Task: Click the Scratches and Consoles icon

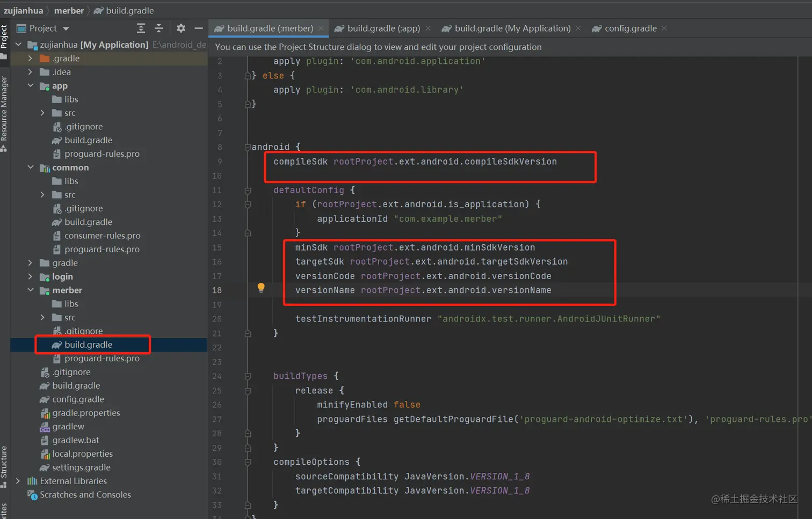Action: pyautogui.click(x=33, y=495)
